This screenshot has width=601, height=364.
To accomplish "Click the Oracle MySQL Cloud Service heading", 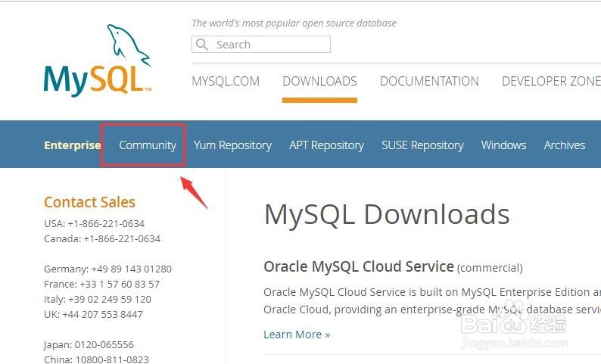I will point(359,266).
